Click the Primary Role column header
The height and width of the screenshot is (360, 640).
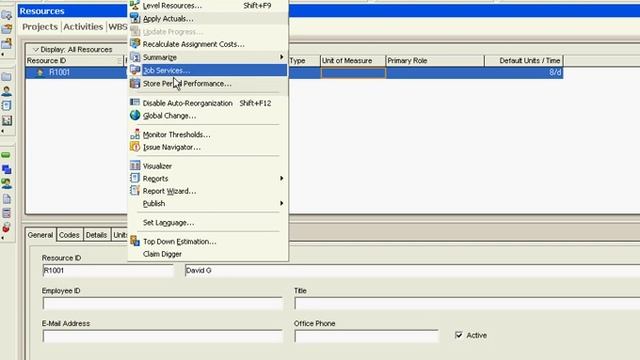[435, 60]
